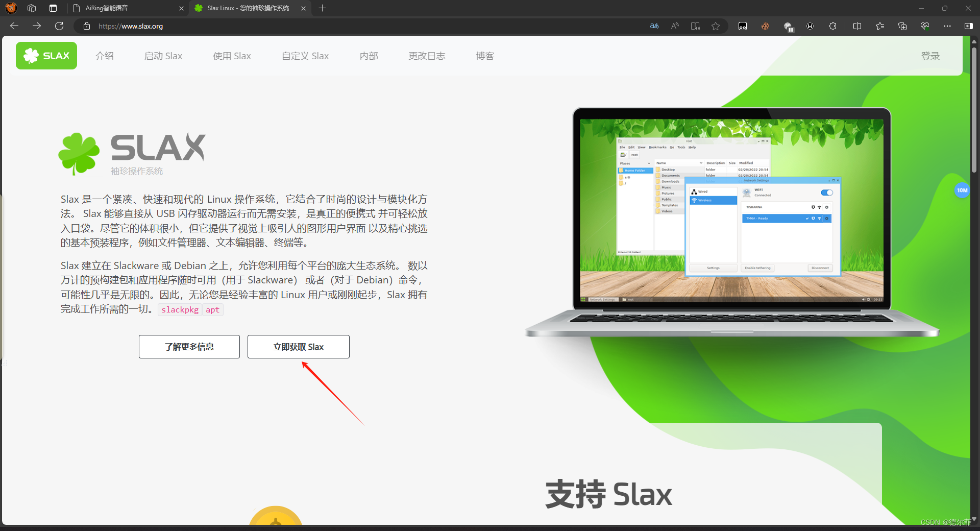View site info via the padlock icon
This screenshot has height=531, width=980.
87,26
